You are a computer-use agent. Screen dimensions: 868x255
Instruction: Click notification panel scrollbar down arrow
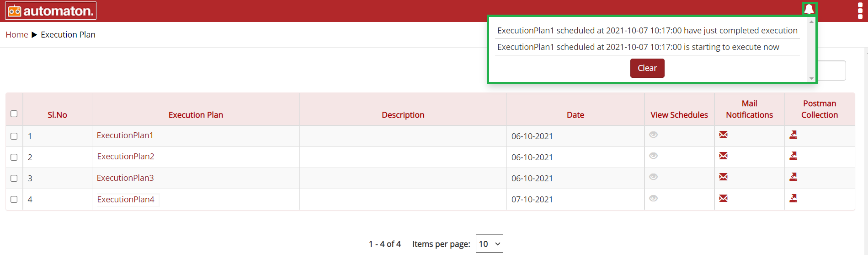point(811,78)
